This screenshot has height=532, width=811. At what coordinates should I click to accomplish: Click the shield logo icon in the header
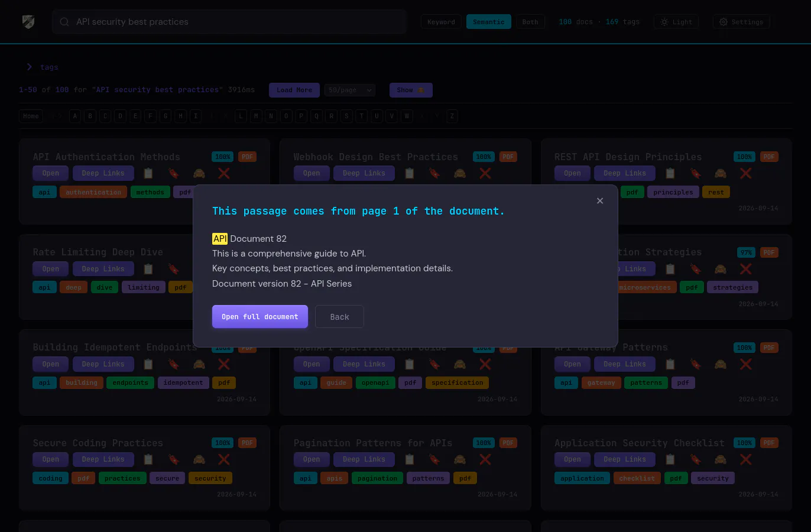click(28, 22)
